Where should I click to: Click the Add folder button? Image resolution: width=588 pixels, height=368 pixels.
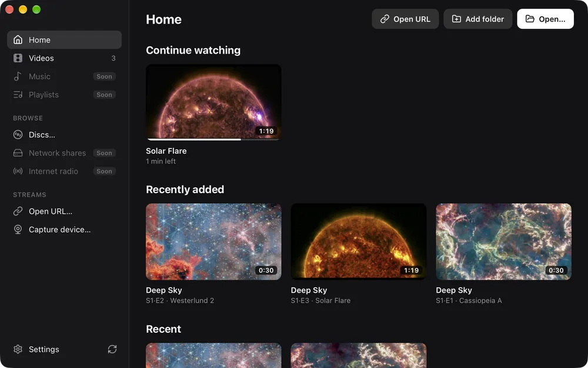pos(477,19)
